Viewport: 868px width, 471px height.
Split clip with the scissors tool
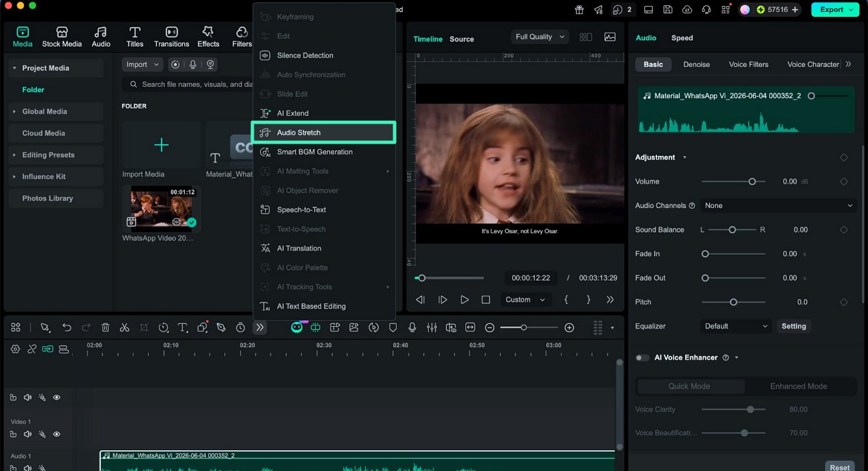point(124,327)
